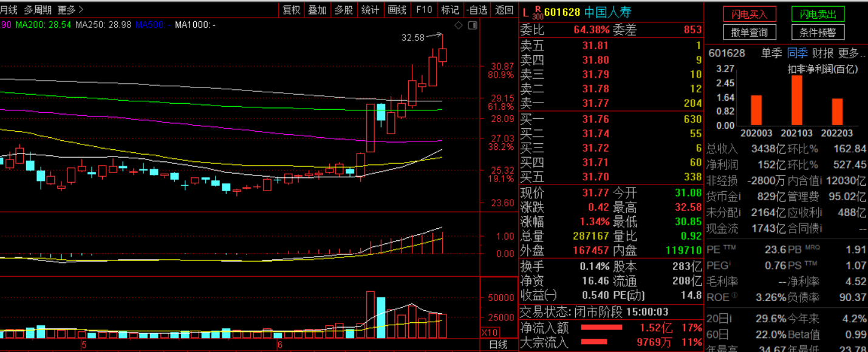Click the 202103 profit bar

click(x=797, y=101)
